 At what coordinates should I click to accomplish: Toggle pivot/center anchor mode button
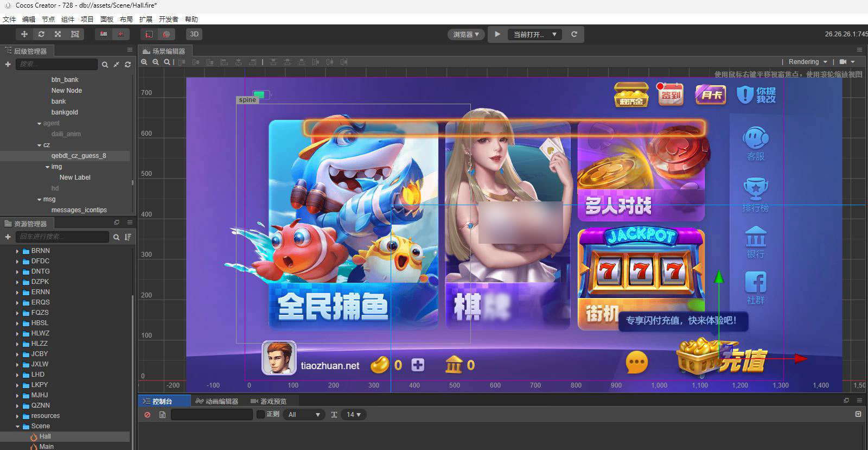(120, 34)
